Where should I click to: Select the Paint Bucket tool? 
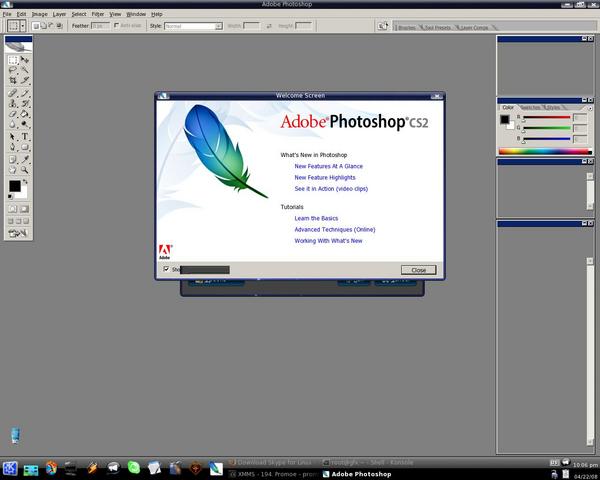[24, 114]
